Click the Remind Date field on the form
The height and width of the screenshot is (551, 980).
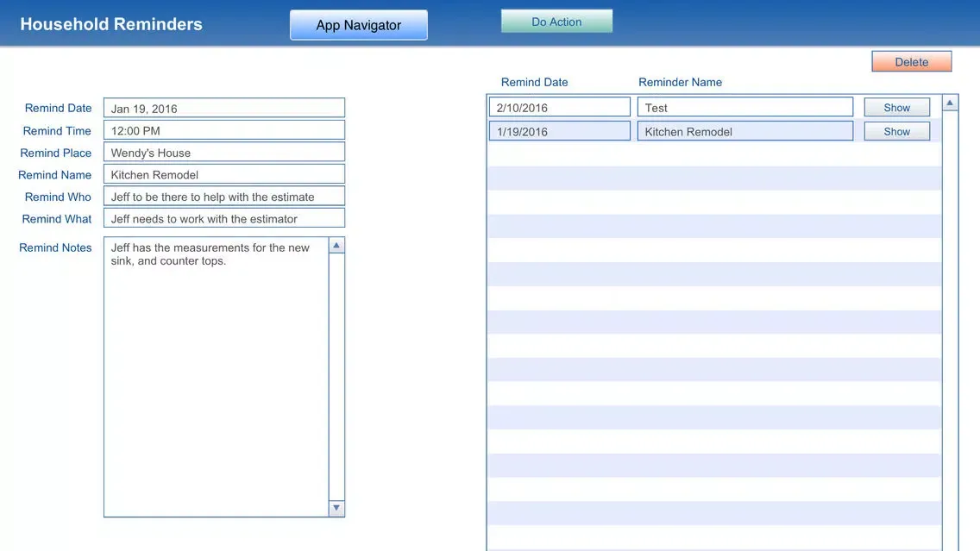tap(223, 109)
